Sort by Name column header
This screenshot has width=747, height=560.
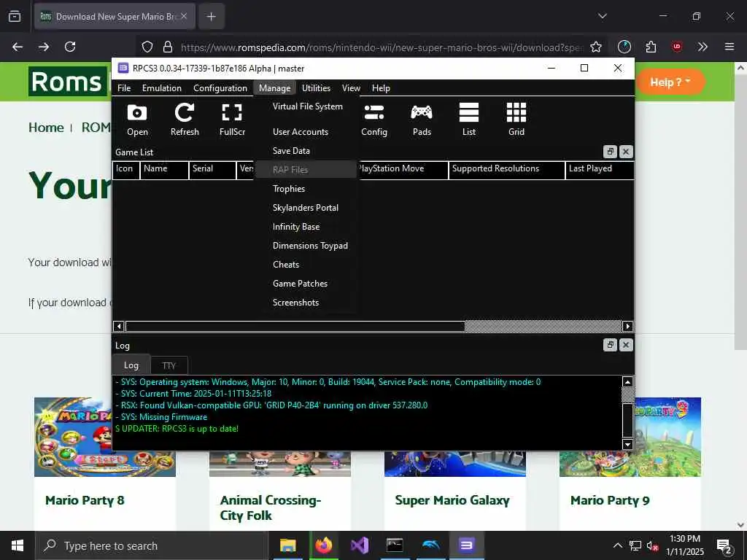click(164, 169)
